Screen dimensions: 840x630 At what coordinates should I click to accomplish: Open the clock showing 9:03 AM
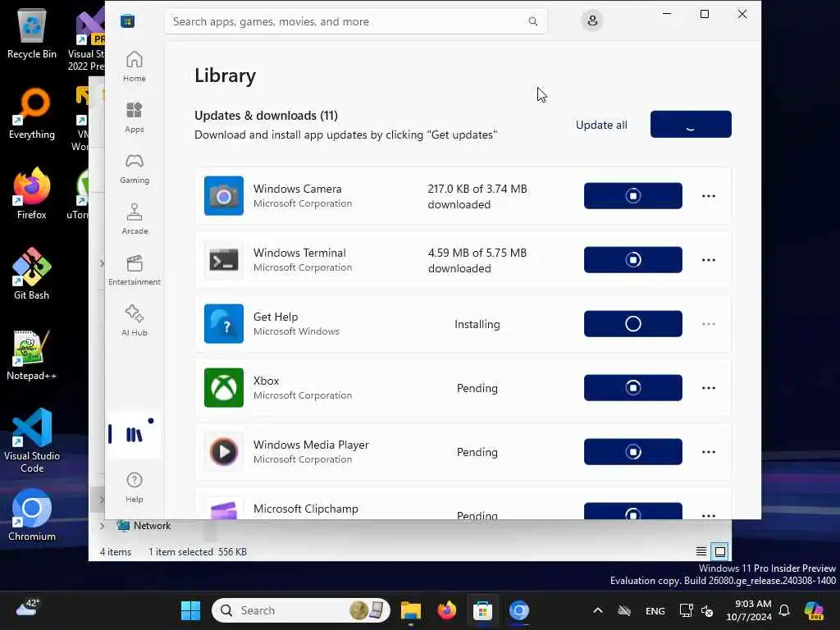point(749,610)
